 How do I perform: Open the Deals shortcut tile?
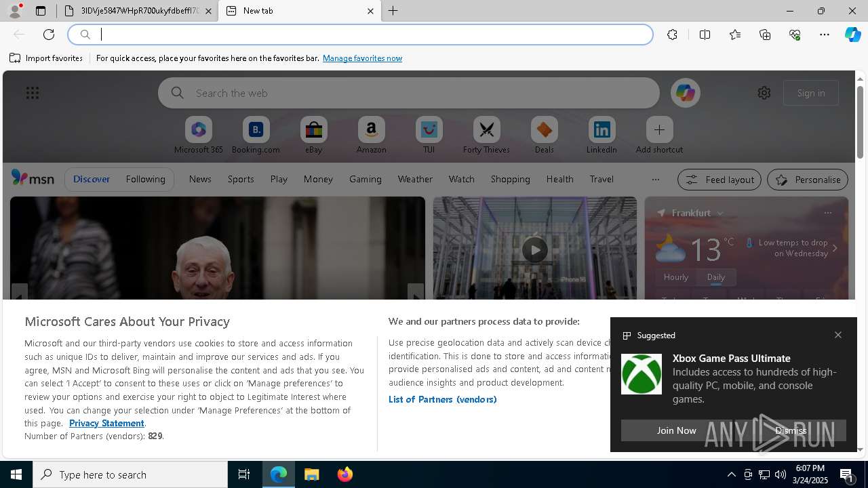[544, 136]
